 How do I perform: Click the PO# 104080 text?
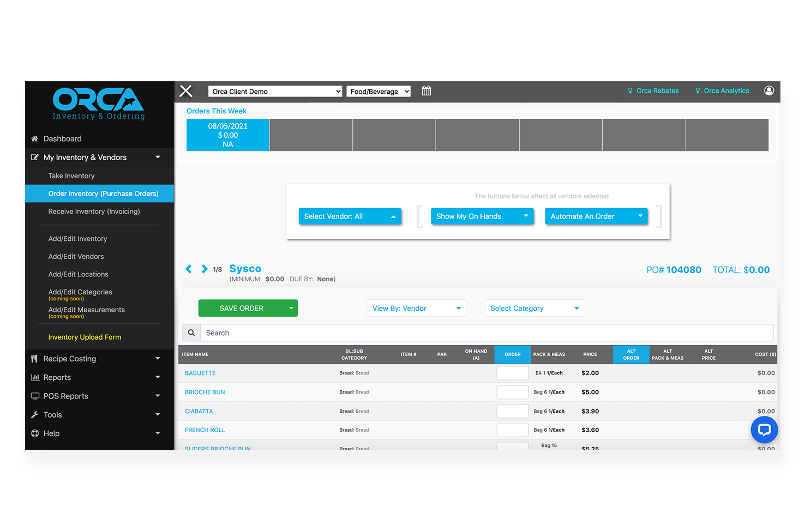(x=674, y=270)
